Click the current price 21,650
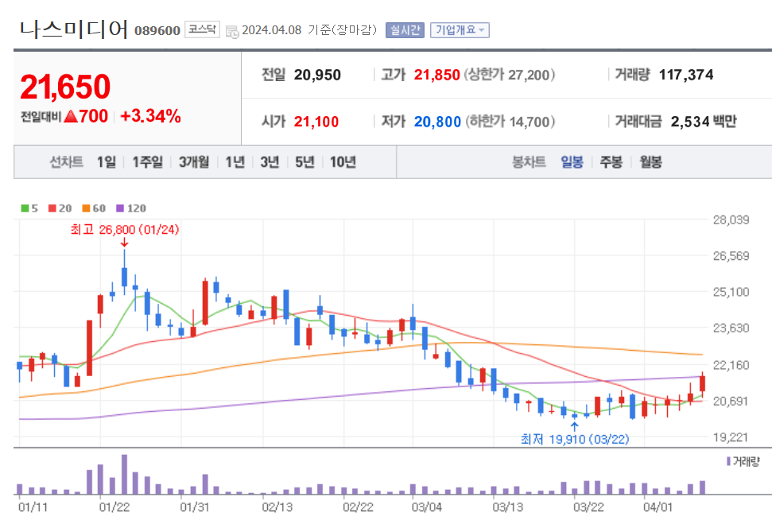Image resolution: width=772 pixels, height=532 pixels. pos(65,87)
